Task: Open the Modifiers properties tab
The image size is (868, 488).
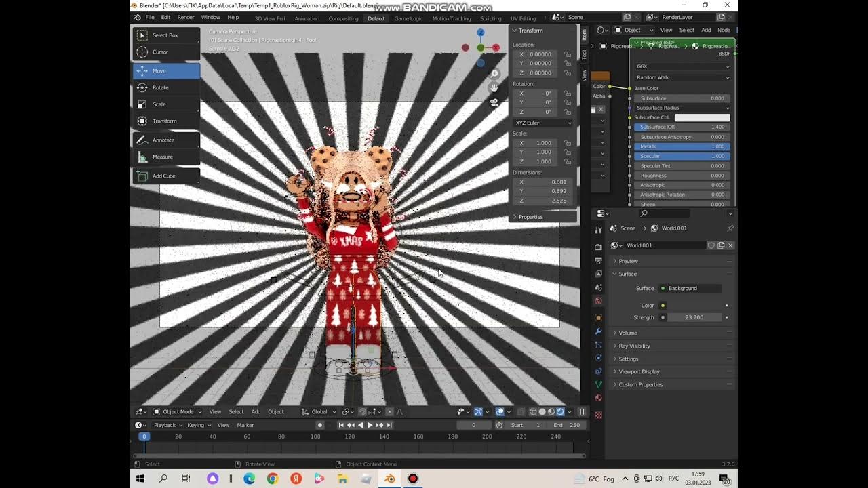Action: pyautogui.click(x=598, y=331)
